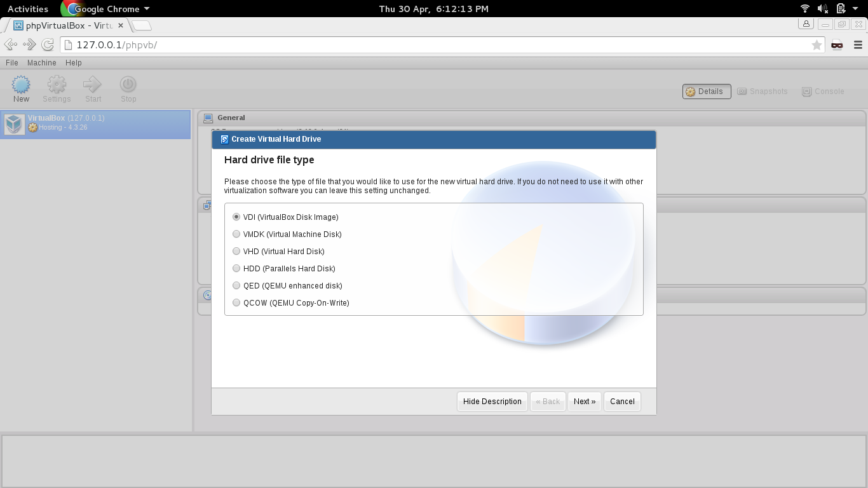Open Activities overview
Screen dimensions: 868x488
pyautogui.click(x=28, y=9)
